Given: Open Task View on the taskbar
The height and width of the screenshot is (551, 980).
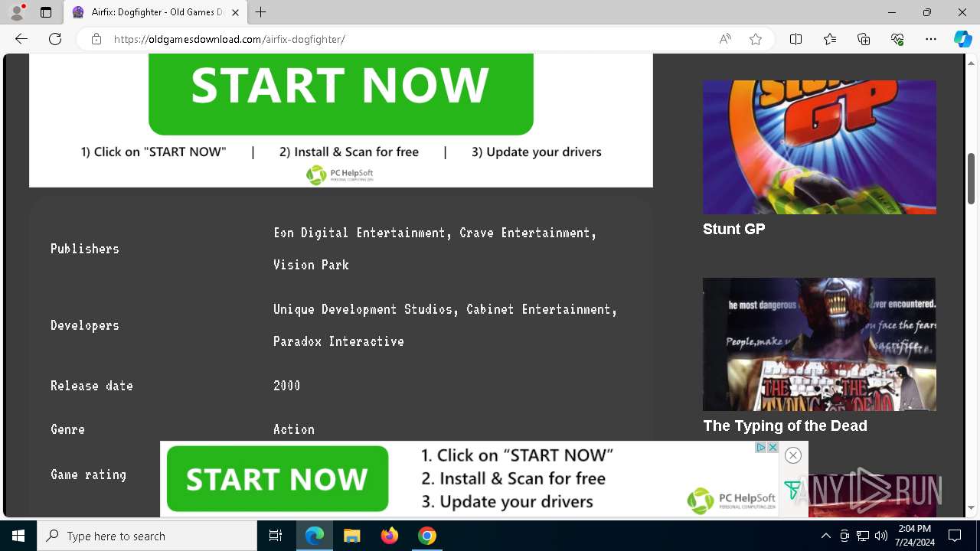Looking at the screenshot, I should point(276,536).
